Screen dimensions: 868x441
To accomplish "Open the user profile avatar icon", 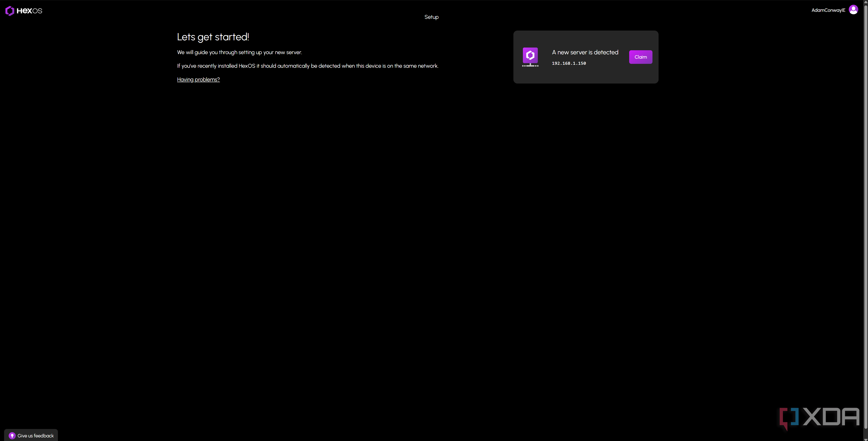I will [x=853, y=10].
